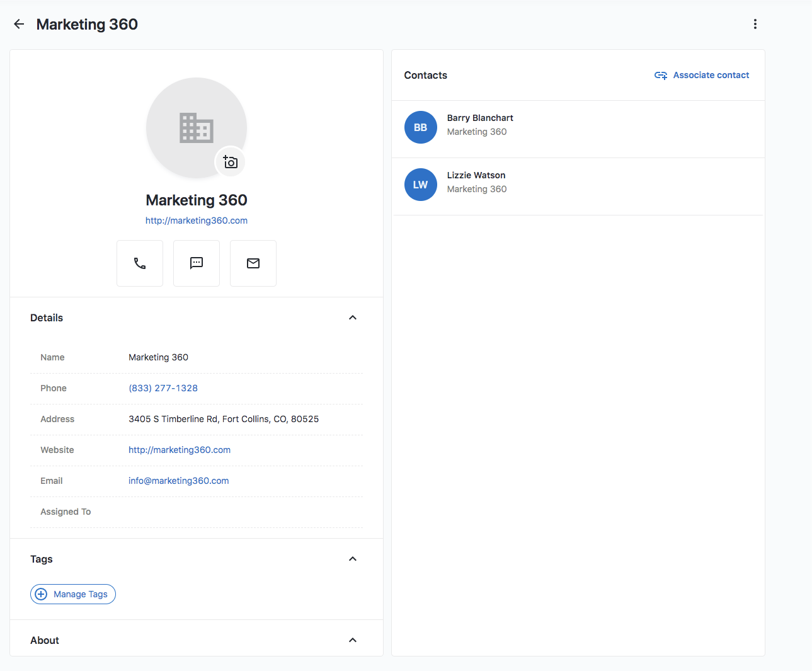This screenshot has width=812, height=671.
Task: Collapse the Details section
Action: coord(353,318)
